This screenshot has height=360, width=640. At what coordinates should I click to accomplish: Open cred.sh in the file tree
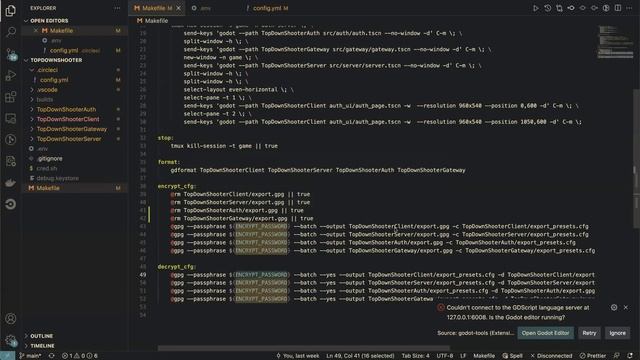47,168
